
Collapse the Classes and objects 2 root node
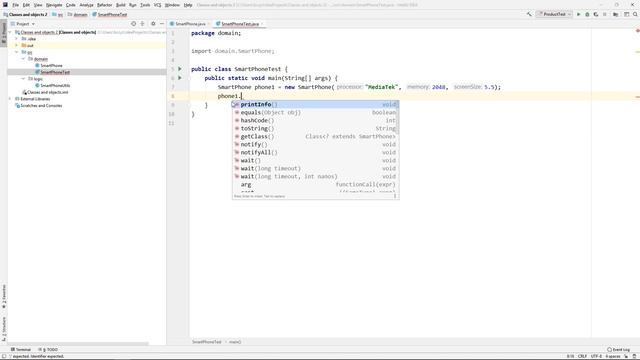click(10, 32)
